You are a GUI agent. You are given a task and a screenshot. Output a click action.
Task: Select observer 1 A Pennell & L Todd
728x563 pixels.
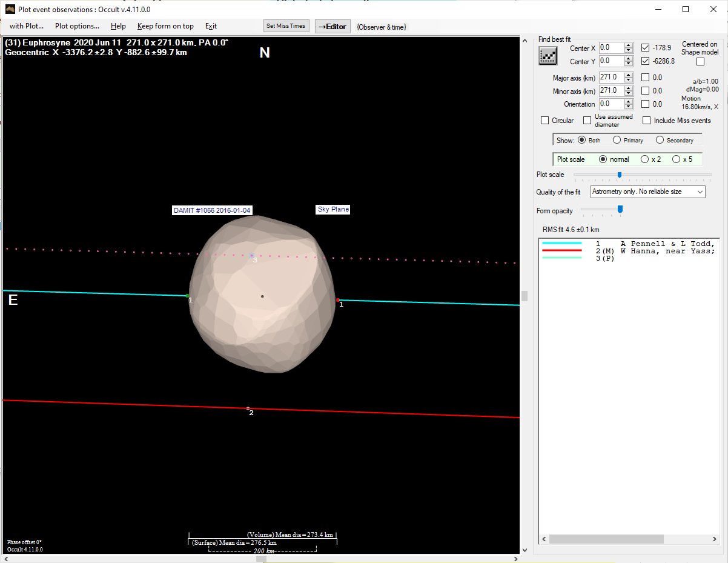click(x=629, y=244)
